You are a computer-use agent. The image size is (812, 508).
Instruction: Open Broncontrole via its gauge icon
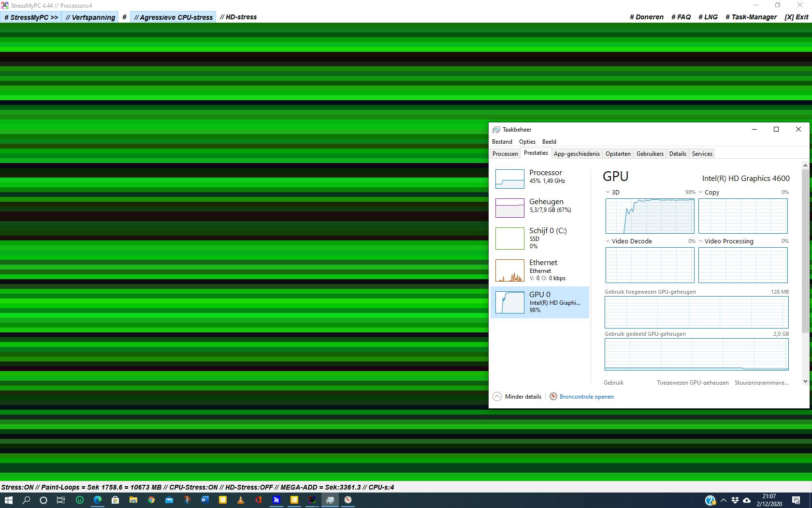[x=553, y=396]
